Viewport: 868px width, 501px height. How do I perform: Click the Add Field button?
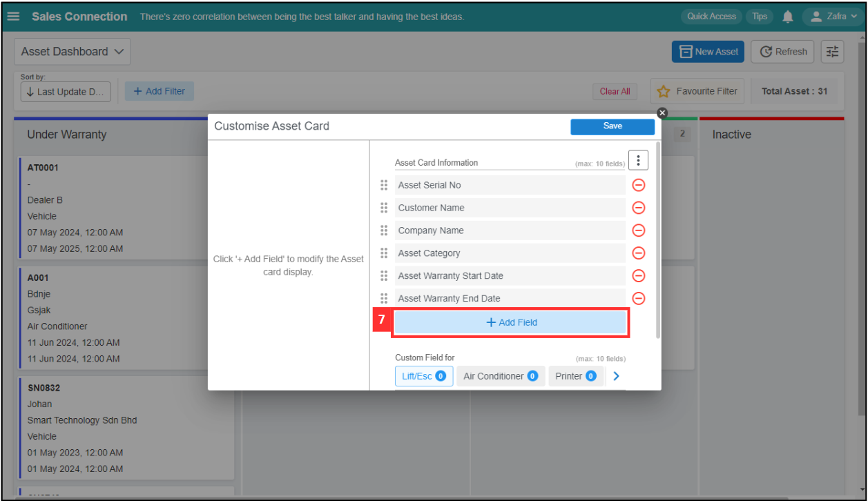(x=511, y=322)
